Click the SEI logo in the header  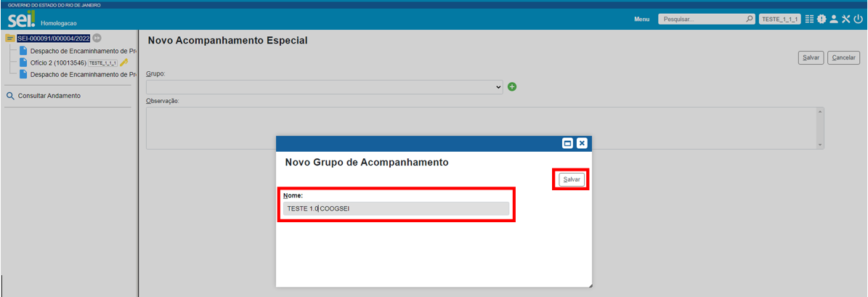(x=22, y=20)
